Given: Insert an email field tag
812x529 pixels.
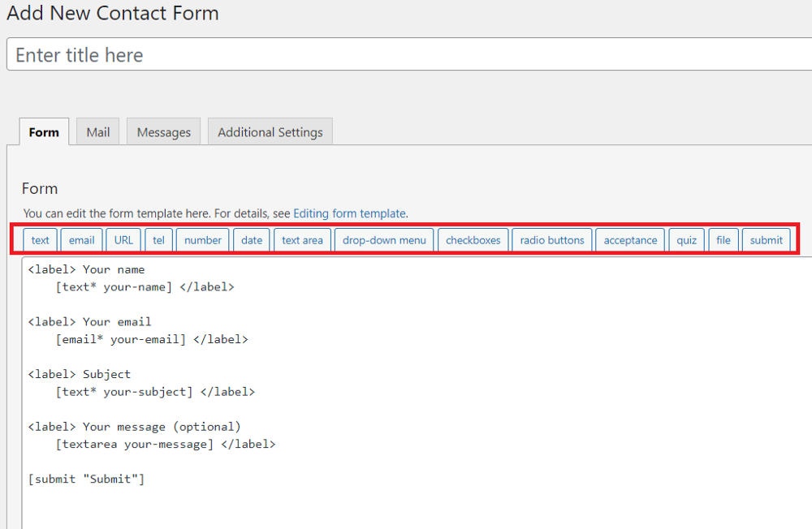Looking at the screenshot, I should [x=81, y=239].
